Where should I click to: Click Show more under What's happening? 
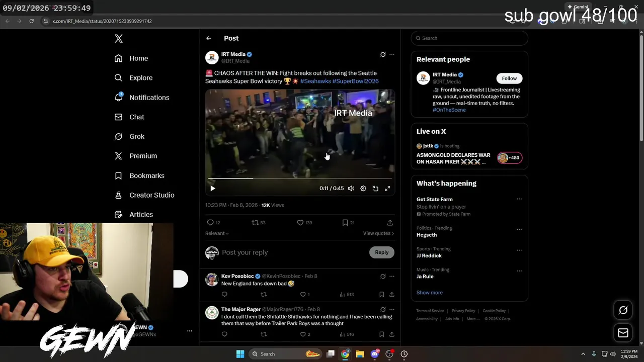point(430,293)
